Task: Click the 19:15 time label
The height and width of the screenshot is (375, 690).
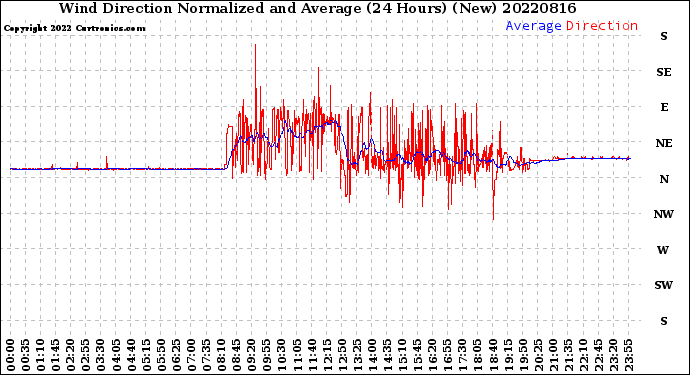Action: click(x=508, y=355)
